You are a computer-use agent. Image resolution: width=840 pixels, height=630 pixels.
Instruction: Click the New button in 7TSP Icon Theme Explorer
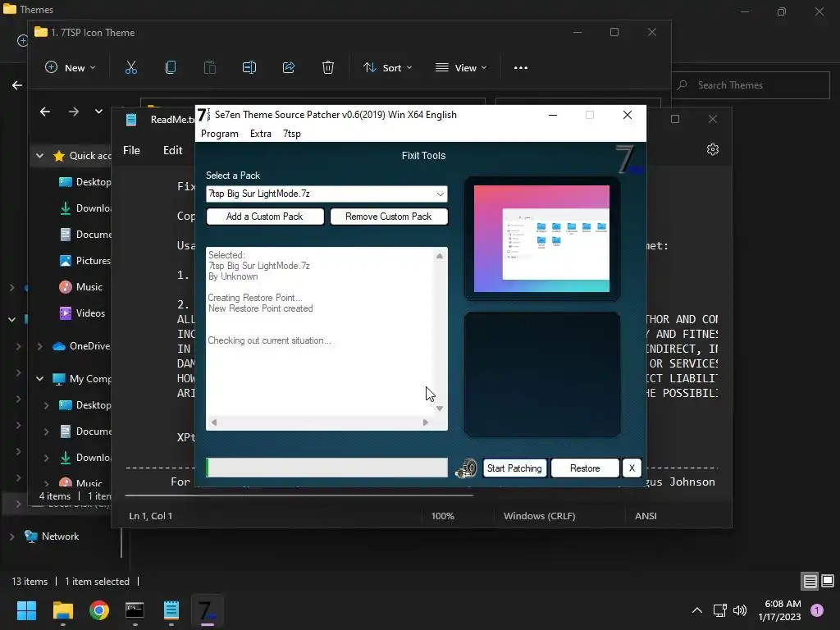[71, 67]
